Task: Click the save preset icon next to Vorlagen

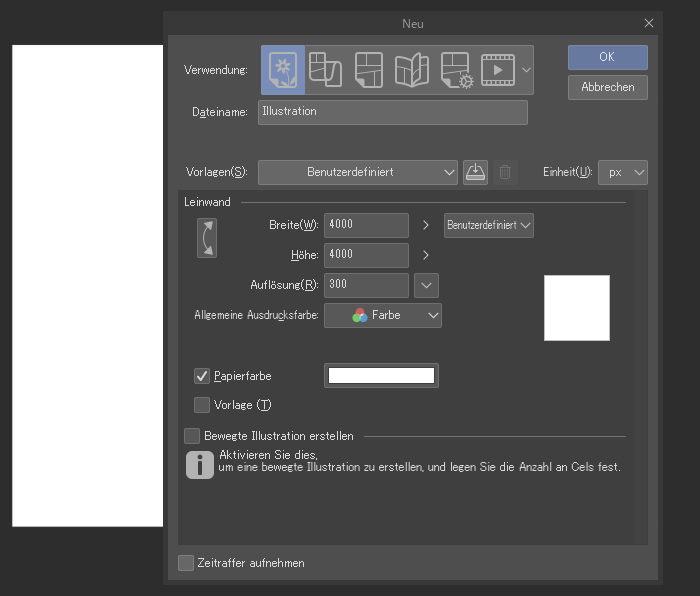Action: [476, 172]
